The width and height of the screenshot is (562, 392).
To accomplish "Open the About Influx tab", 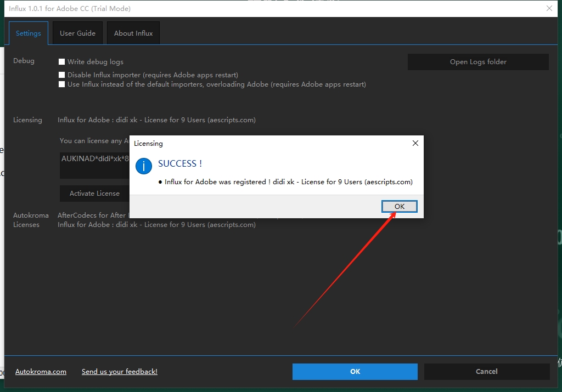I will click(133, 33).
